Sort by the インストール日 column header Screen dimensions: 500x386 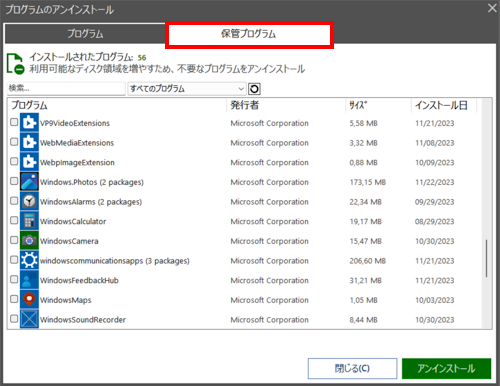coord(444,105)
